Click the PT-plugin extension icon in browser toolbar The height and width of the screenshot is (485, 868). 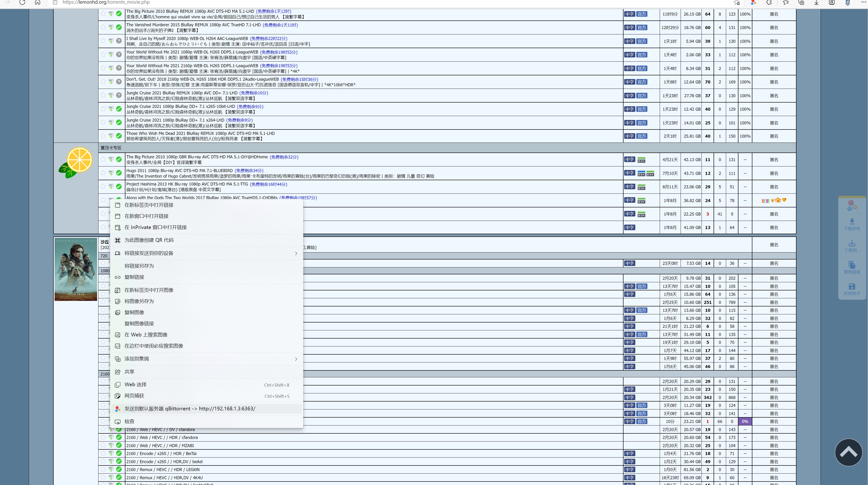pos(753,2)
